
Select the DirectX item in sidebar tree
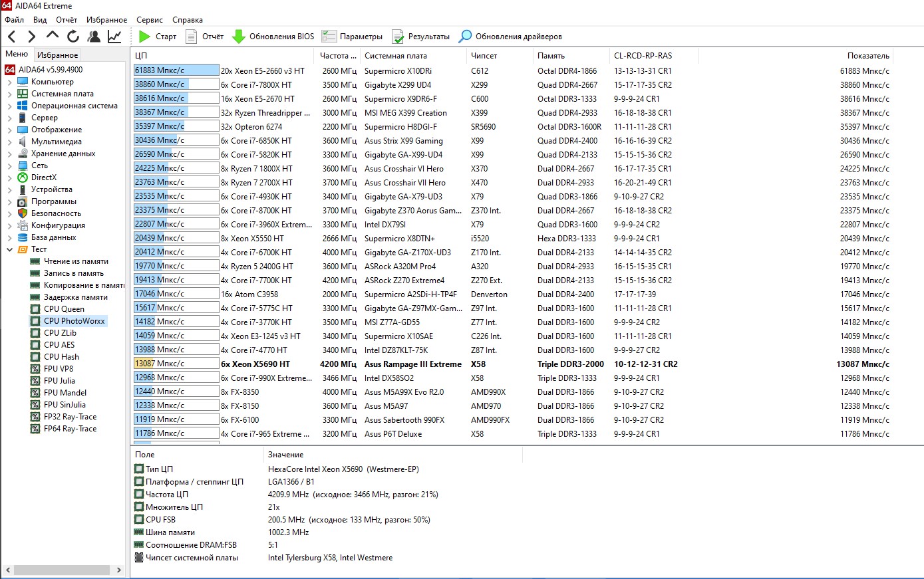click(37, 177)
